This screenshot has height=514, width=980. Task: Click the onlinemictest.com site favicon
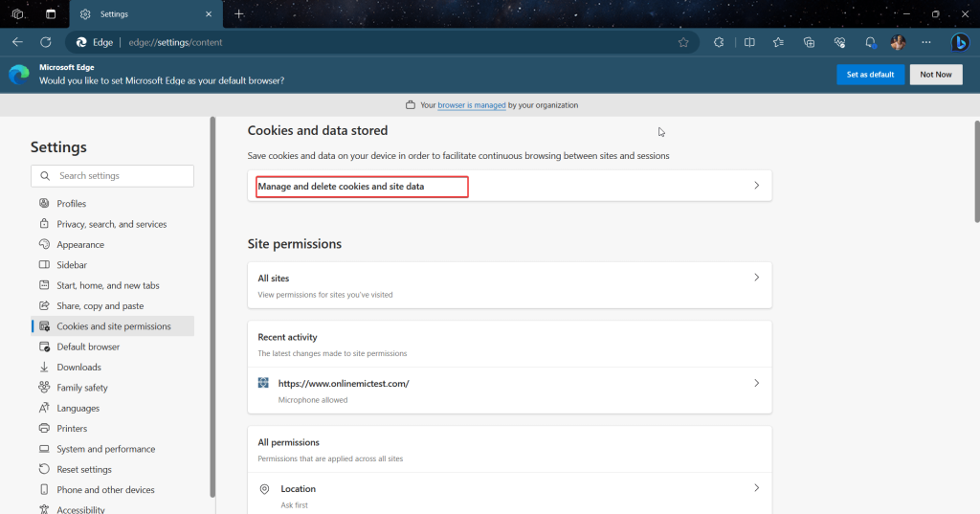(x=263, y=383)
